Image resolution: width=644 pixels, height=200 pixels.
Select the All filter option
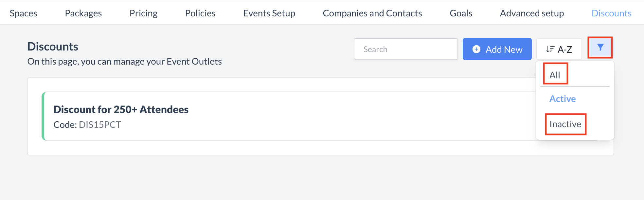tap(555, 75)
